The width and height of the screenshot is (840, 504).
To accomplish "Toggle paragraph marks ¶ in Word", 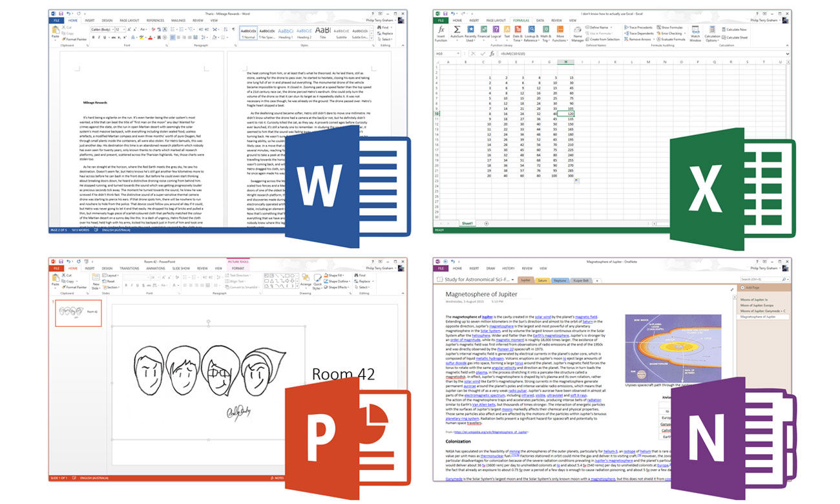I will coord(233,29).
